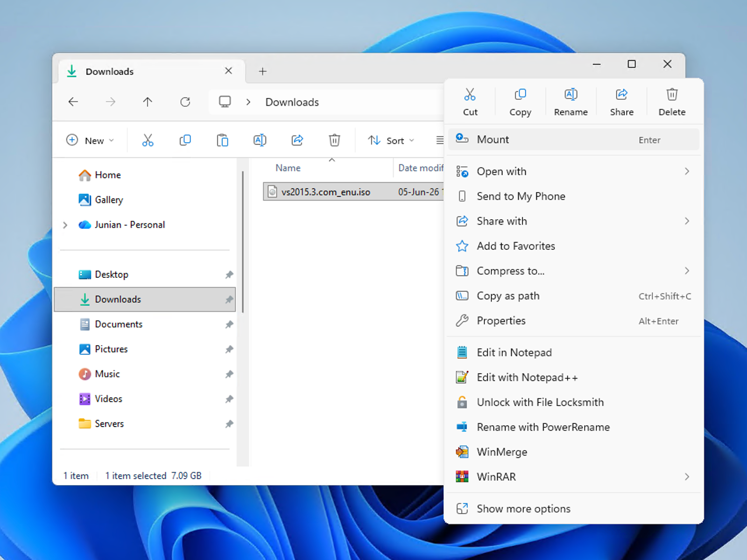Viewport: 747px width, 560px height.
Task: Click Copy in the context menu
Action: pyautogui.click(x=520, y=102)
